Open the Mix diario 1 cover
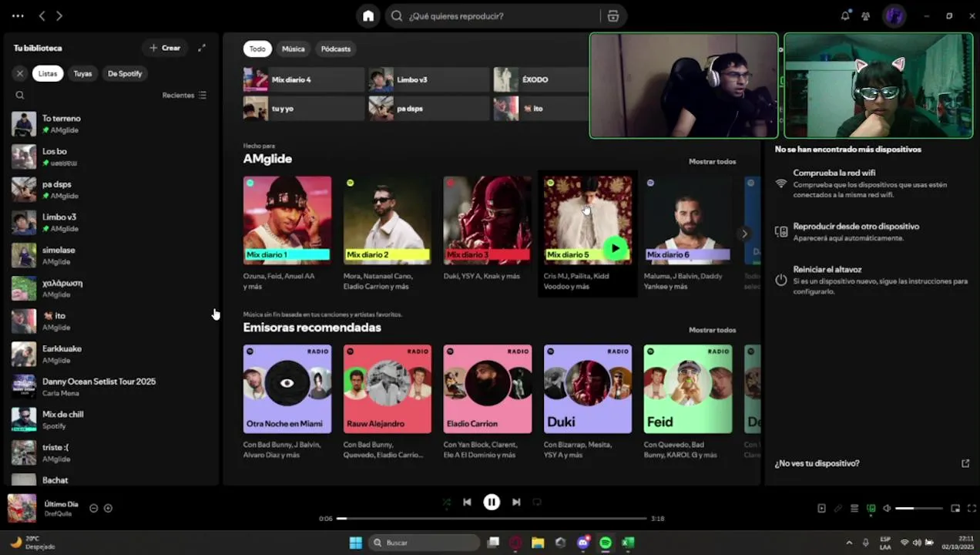The height and width of the screenshot is (555, 980). [287, 220]
